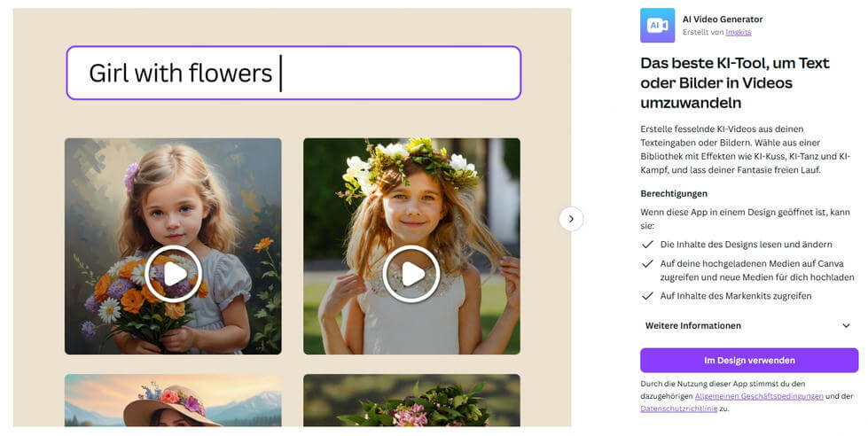The height and width of the screenshot is (436, 868).
Task: Click the 'AI Video Generator' app title
Action: (x=722, y=19)
